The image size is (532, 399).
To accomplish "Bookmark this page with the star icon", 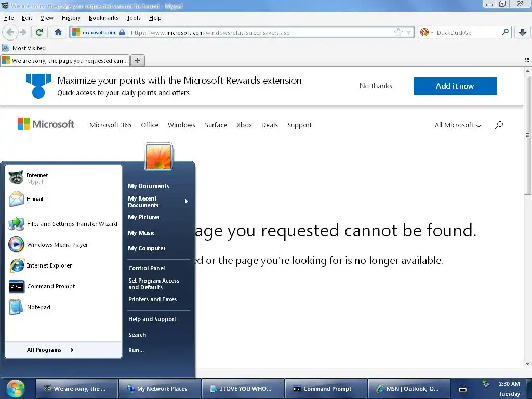I will pos(398,33).
